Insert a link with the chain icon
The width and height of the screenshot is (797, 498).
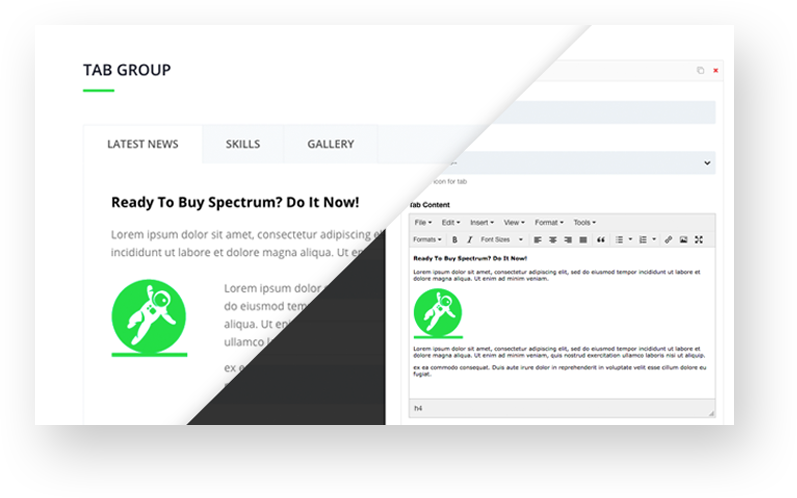coord(668,239)
